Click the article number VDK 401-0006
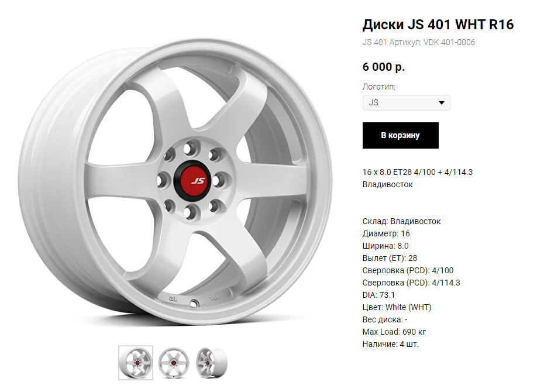The image size is (544, 392). coord(449,42)
